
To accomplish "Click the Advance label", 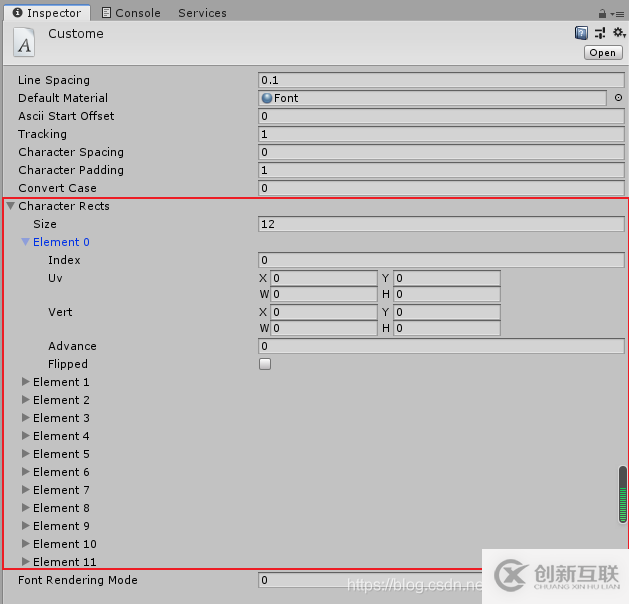I will (72, 346).
